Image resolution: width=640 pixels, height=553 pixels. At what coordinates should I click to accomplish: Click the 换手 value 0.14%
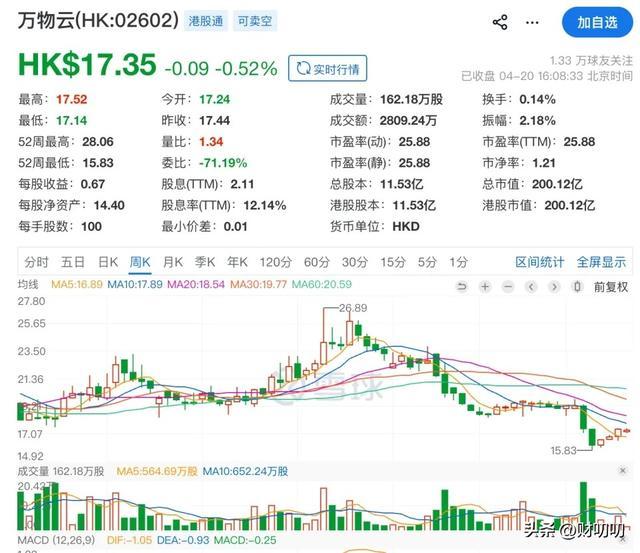coord(537,99)
